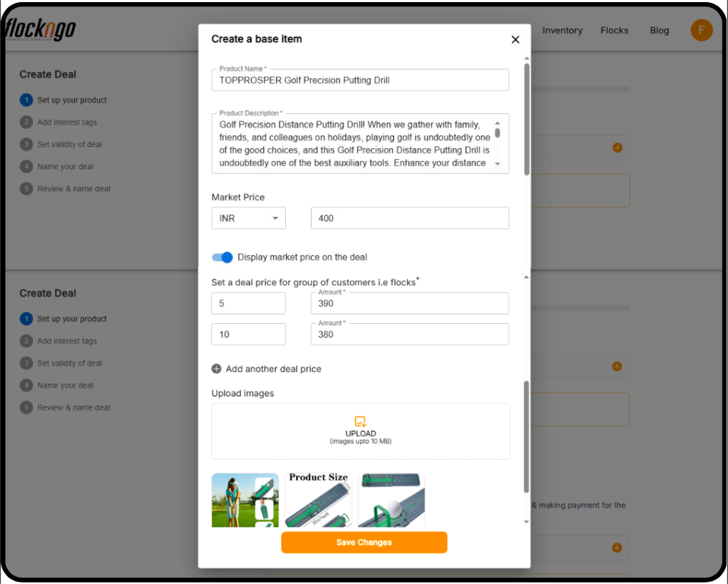Click the flock size field showing 5

(x=248, y=304)
